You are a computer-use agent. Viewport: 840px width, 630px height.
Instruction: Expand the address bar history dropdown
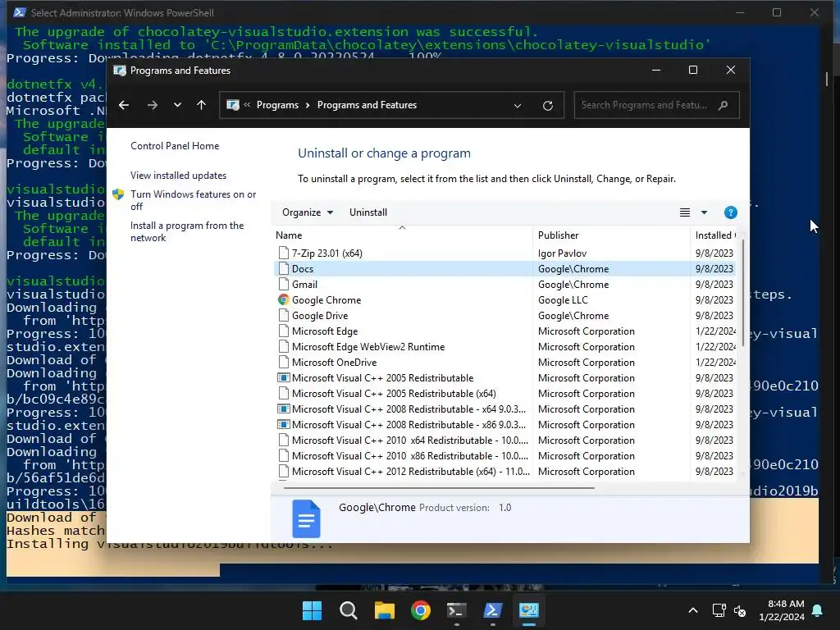(x=518, y=106)
